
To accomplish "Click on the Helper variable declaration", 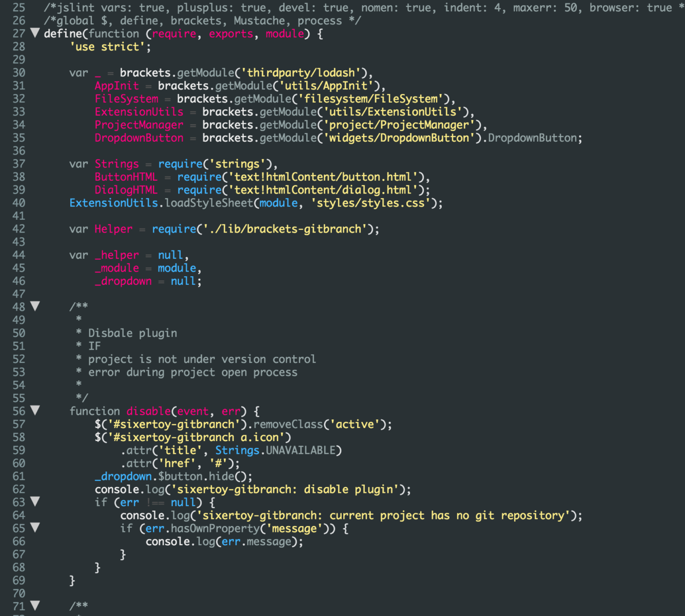I will (113, 229).
